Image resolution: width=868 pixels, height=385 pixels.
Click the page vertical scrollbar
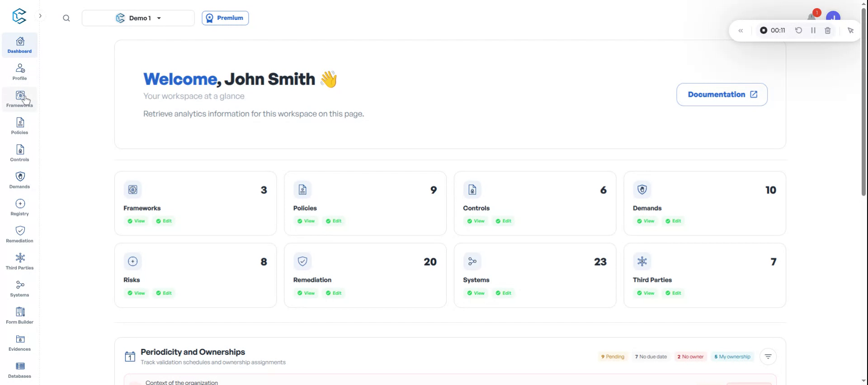click(x=864, y=102)
